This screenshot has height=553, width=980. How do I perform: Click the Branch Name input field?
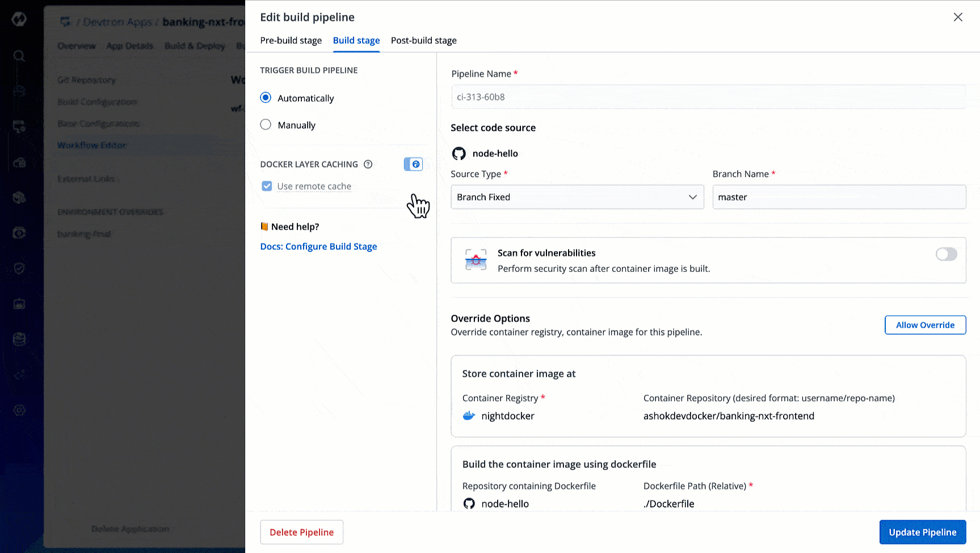[839, 197]
